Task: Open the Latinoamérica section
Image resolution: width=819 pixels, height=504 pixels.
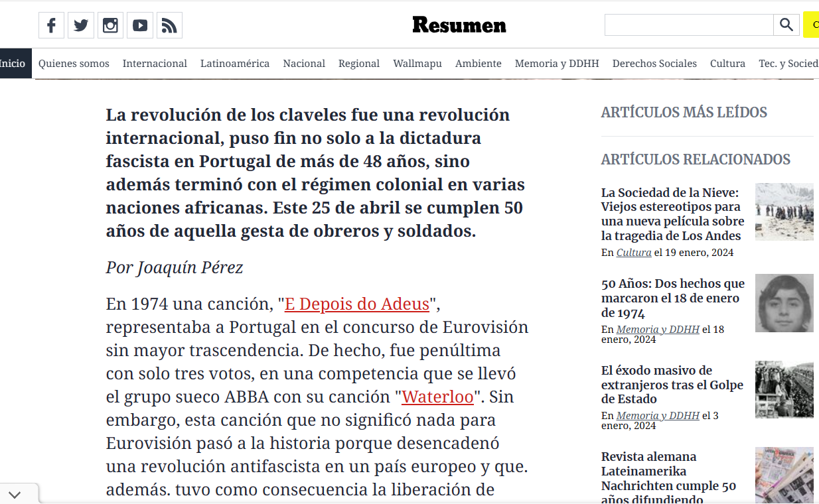Action: (x=235, y=64)
